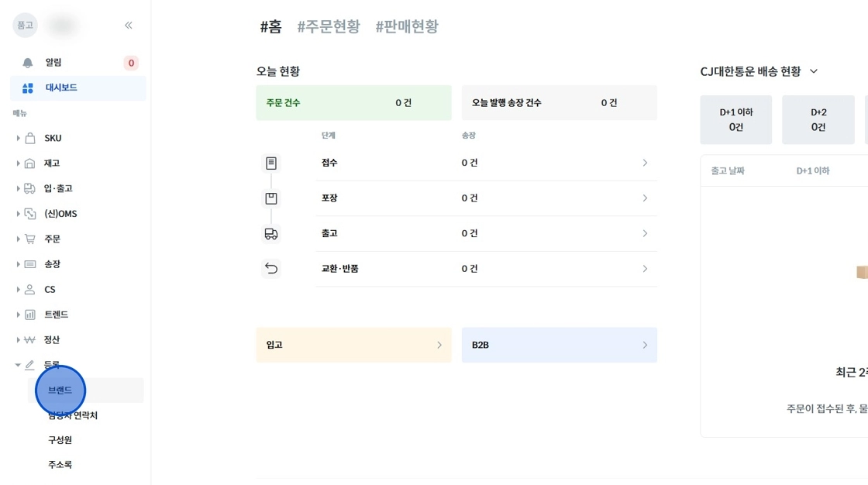Open CJ대한통운 배송 현황 dropdown
Image resolution: width=868 pixels, height=485 pixels.
click(x=814, y=71)
